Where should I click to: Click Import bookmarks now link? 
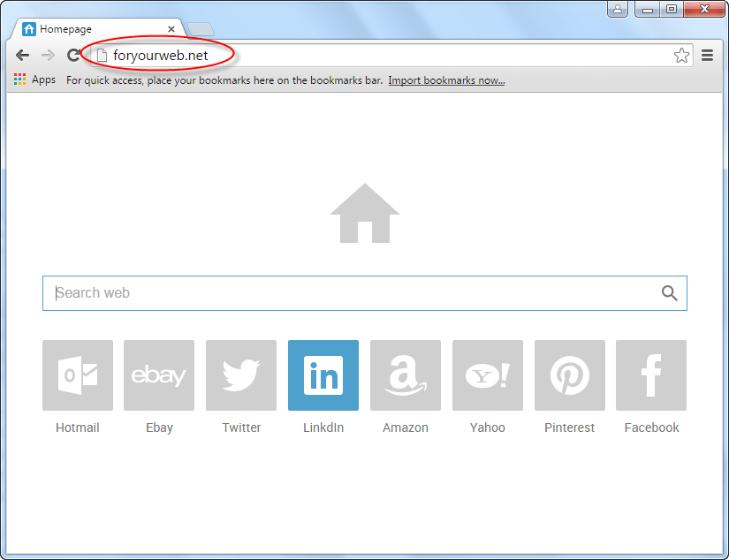pyautogui.click(x=446, y=80)
